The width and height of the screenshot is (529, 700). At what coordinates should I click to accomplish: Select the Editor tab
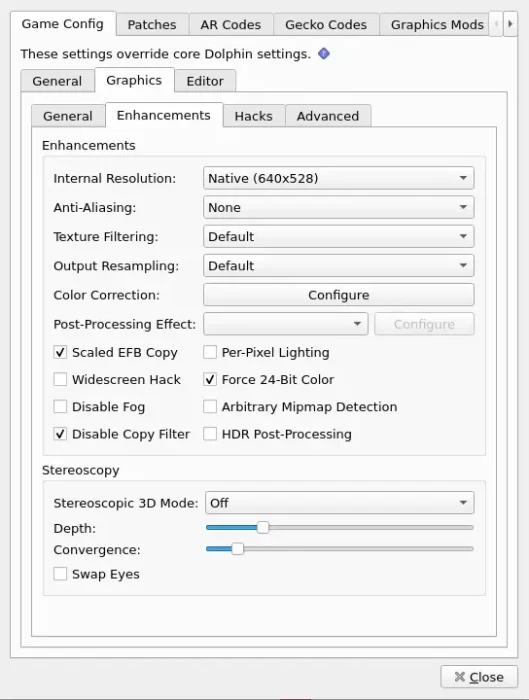(205, 81)
